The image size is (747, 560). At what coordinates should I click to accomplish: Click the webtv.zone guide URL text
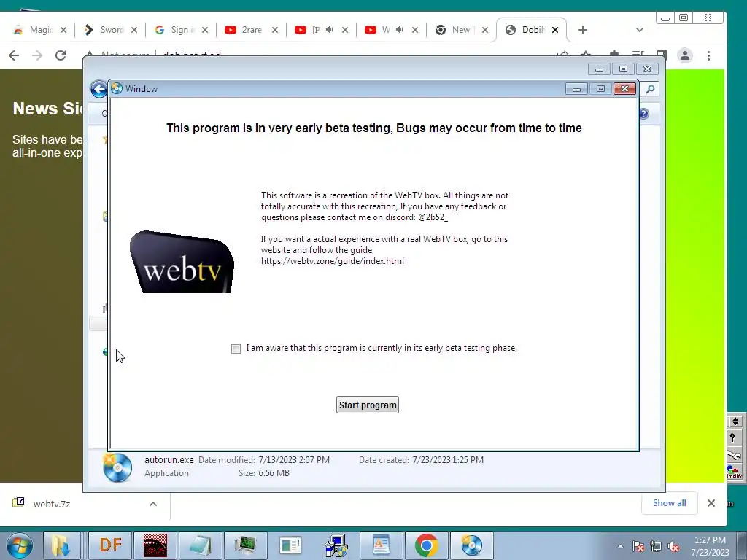[333, 261]
